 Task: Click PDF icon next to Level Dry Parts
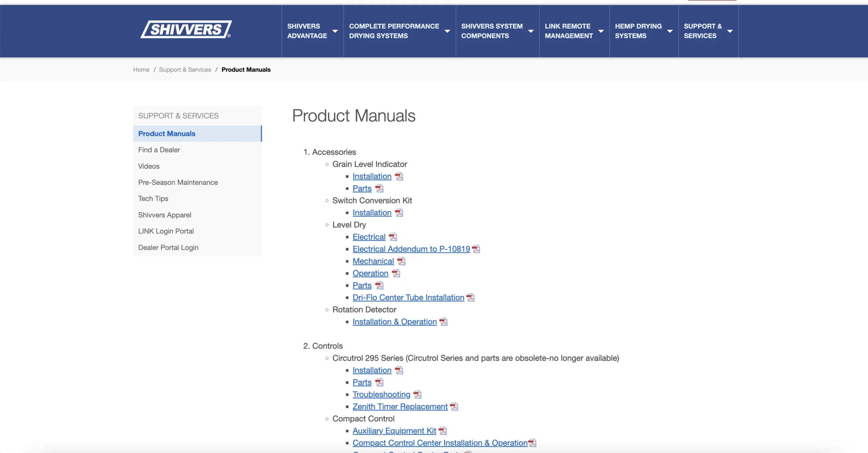pos(379,285)
